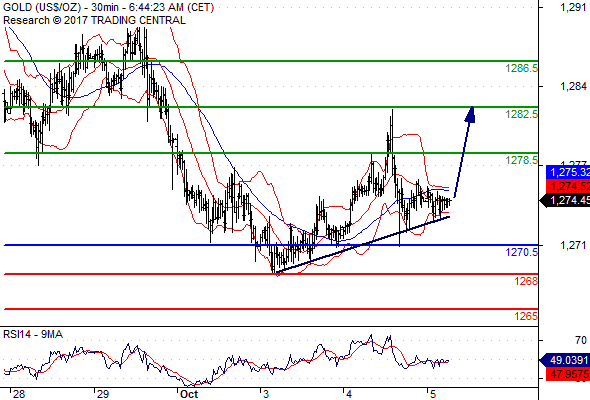Click the 1,284 price axis value
This screenshot has width=590, height=400.
pos(573,87)
